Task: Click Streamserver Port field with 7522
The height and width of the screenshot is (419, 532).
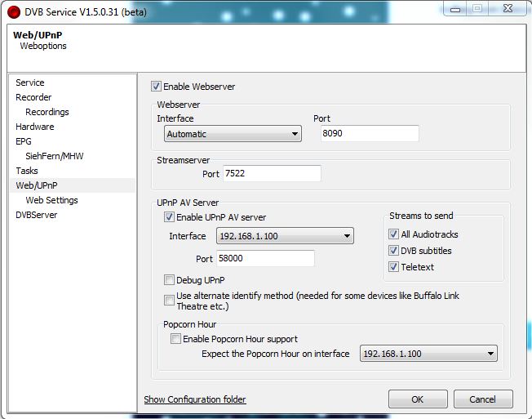Action: (272, 173)
